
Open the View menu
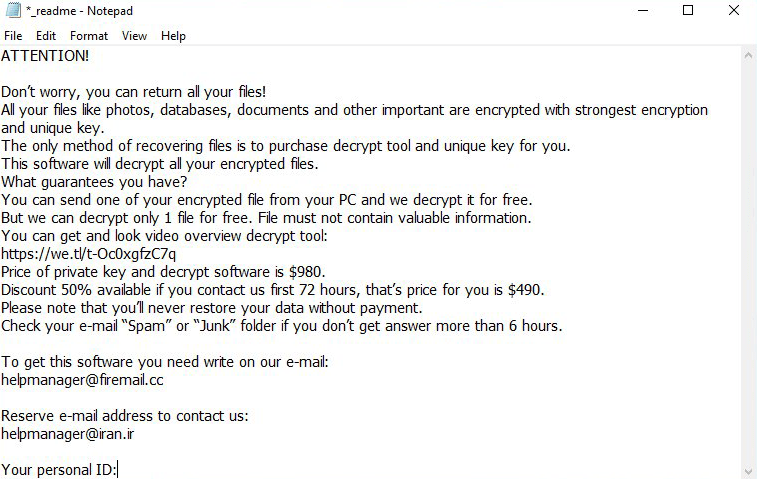click(x=134, y=36)
